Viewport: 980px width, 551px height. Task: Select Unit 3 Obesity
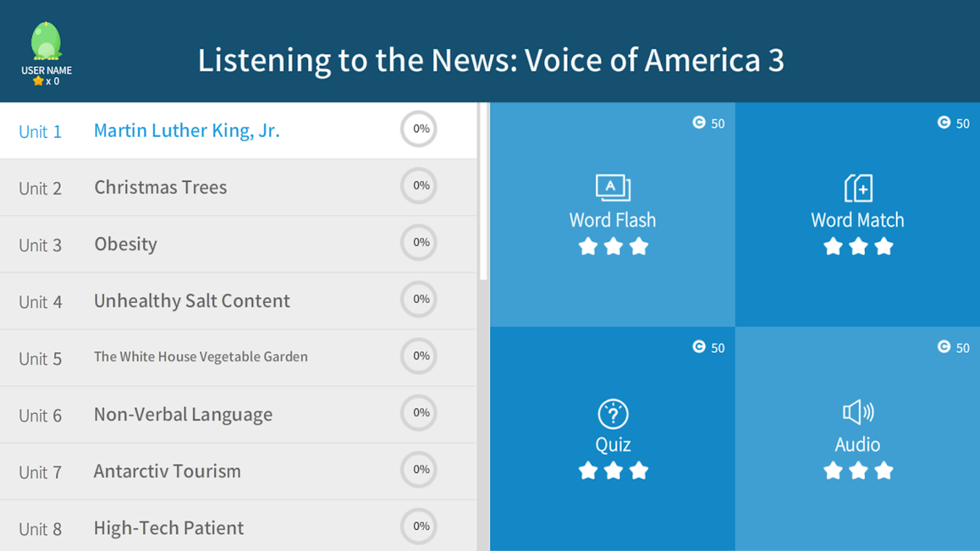point(238,245)
